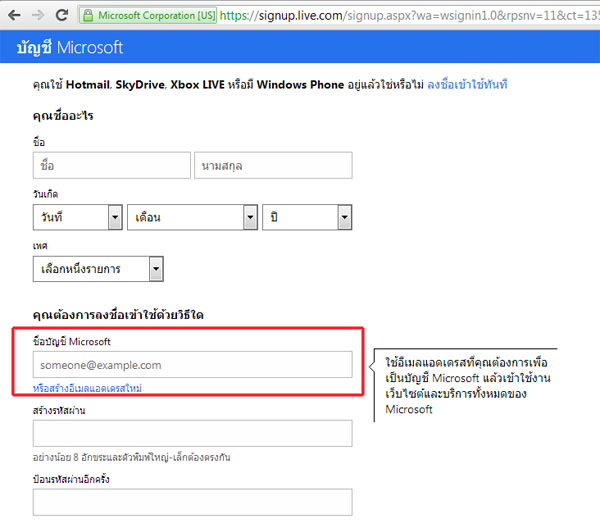Open the ปี year dropdown
This screenshot has height=528, width=600.
307,217
